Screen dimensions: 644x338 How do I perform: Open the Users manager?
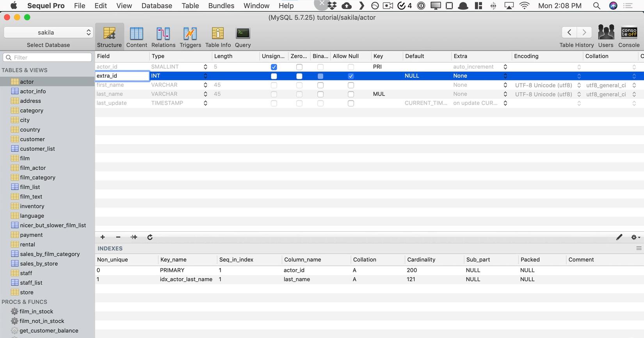pyautogui.click(x=605, y=37)
